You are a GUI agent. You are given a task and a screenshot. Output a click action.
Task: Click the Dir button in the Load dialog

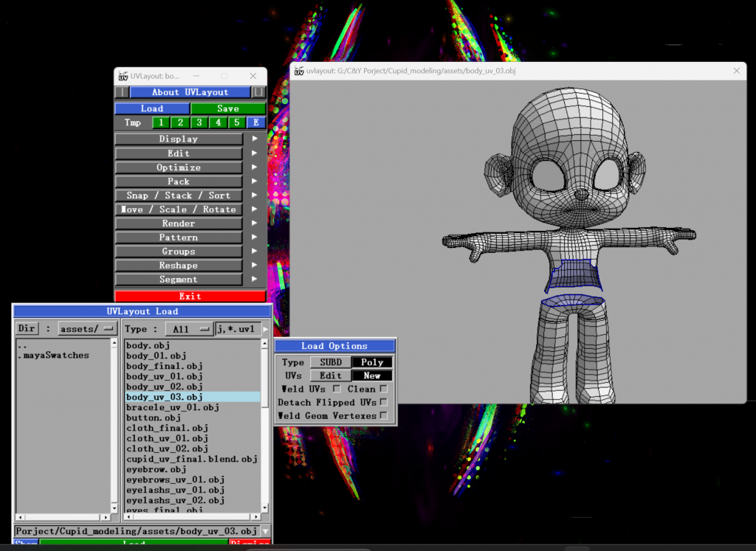(x=27, y=328)
